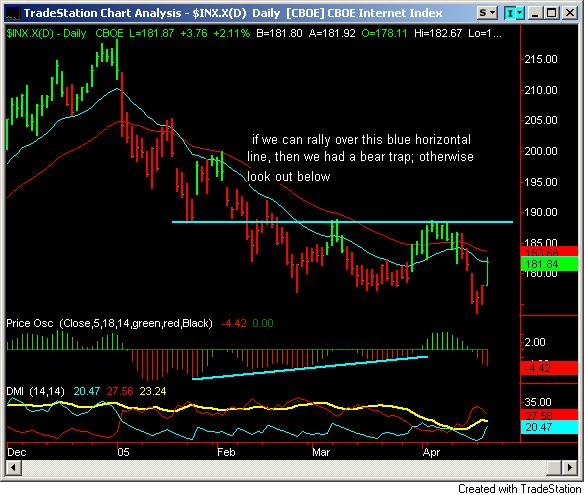Click the cyan 20.47 DMI value marker
Screen dimensions: 584x495
[549, 427]
